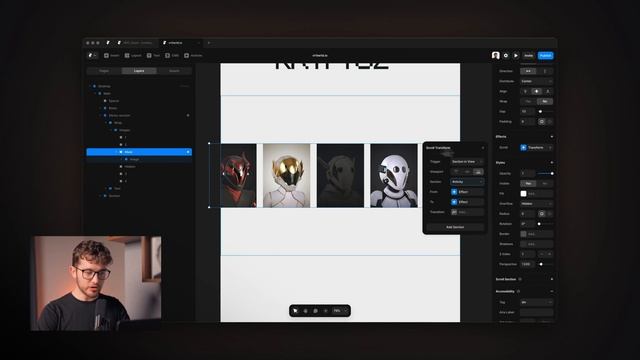The width and height of the screenshot is (640, 360).
Task: Open the Section dropdown in Scroll Transform
Action: point(467,182)
